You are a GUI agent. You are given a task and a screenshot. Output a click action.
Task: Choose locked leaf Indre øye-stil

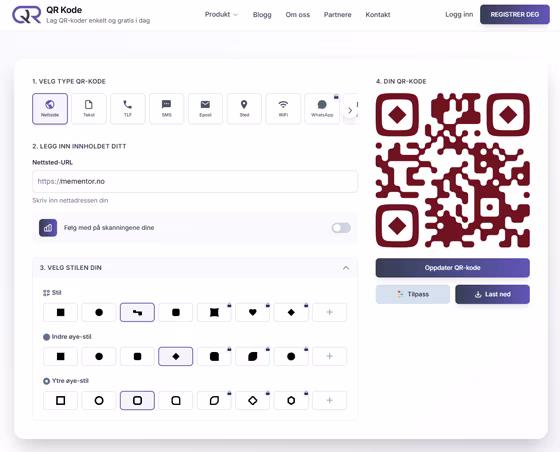point(252,356)
